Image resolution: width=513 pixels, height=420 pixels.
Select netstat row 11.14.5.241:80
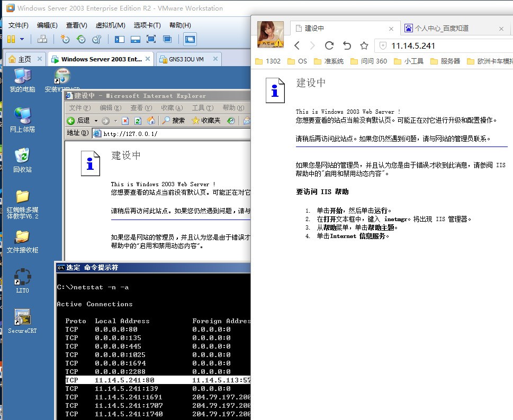coord(158,380)
